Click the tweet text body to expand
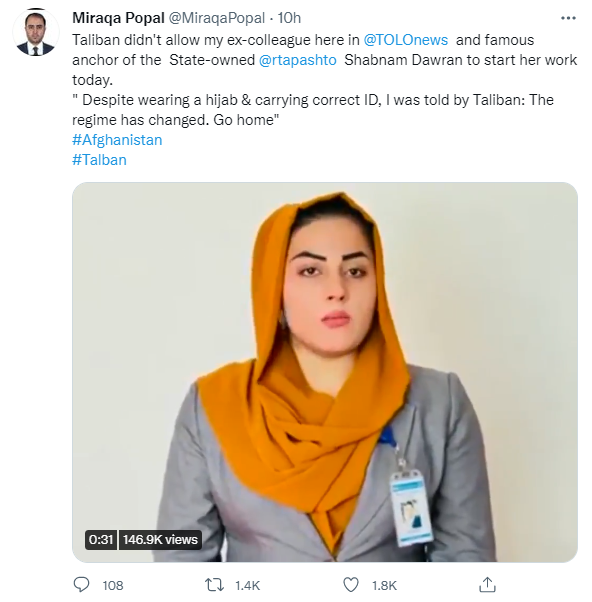This screenshot has height=602, width=592. point(324,80)
